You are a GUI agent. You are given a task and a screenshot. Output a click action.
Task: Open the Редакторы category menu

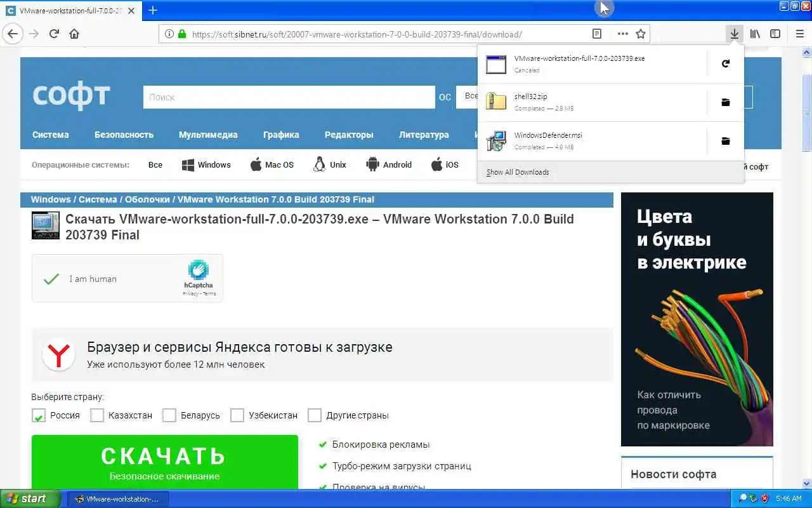[349, 135]
